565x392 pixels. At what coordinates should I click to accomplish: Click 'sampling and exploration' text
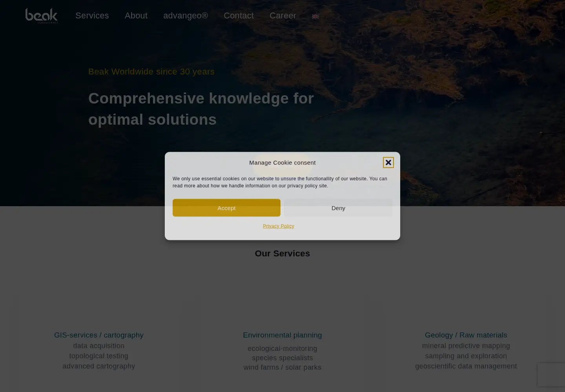click(466, 356)
